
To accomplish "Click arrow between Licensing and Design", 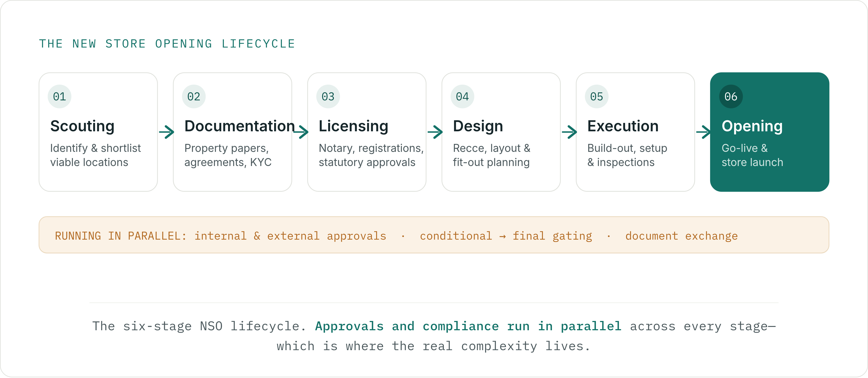I will (x=435, y=132).
